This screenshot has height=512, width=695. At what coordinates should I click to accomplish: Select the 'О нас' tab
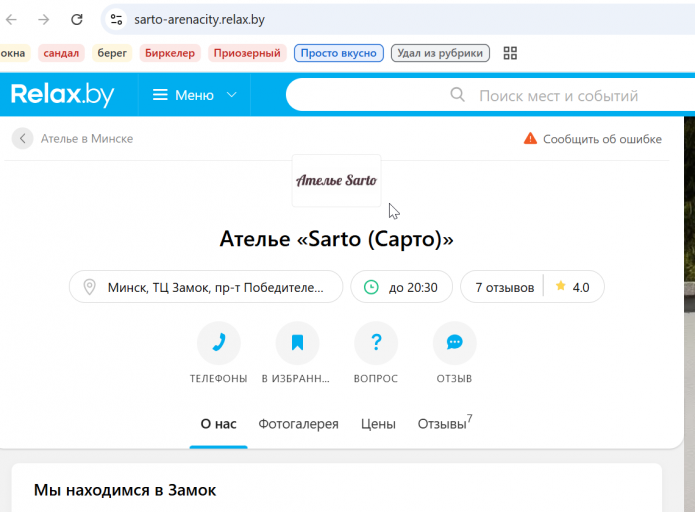pyautogui.click(x=219, y=424)
